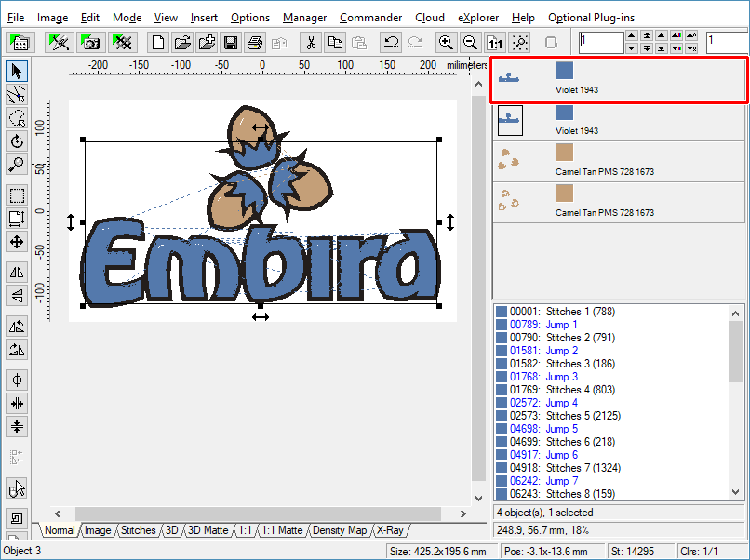Set zoom to 1:1 scale

pyautogui.click(x=495, y=43)
